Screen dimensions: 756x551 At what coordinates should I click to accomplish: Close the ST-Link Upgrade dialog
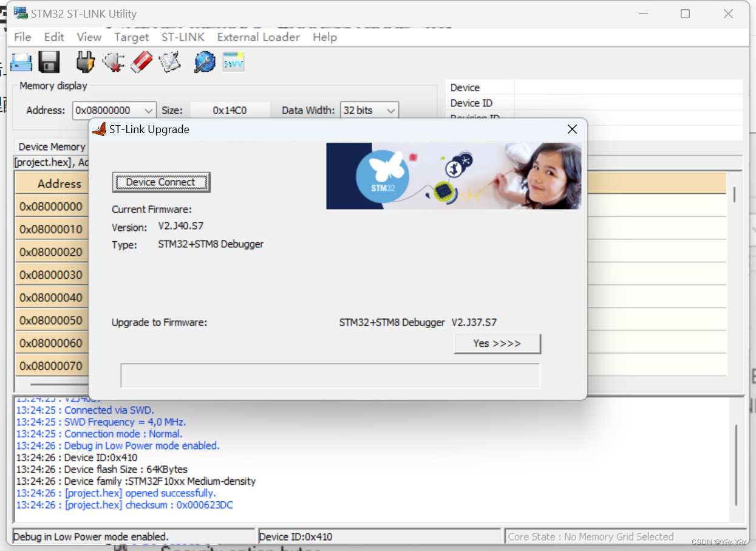pos(572,129)
